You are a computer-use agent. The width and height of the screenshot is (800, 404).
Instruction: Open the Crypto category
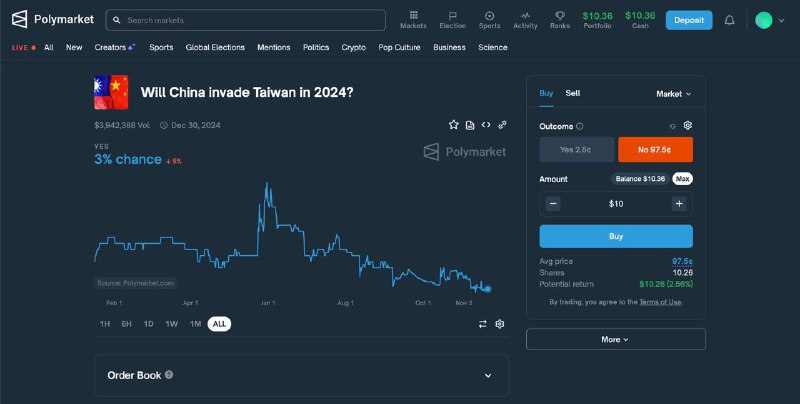pos(354,47)
